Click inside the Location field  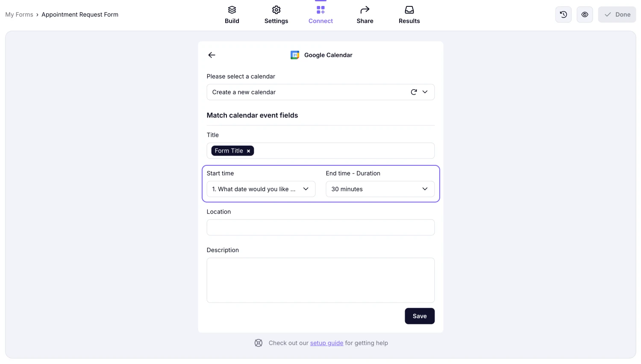(320, 227)
